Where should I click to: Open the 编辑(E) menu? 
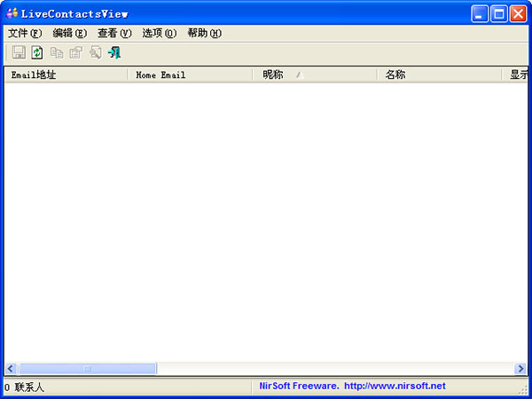pos(70,34)
